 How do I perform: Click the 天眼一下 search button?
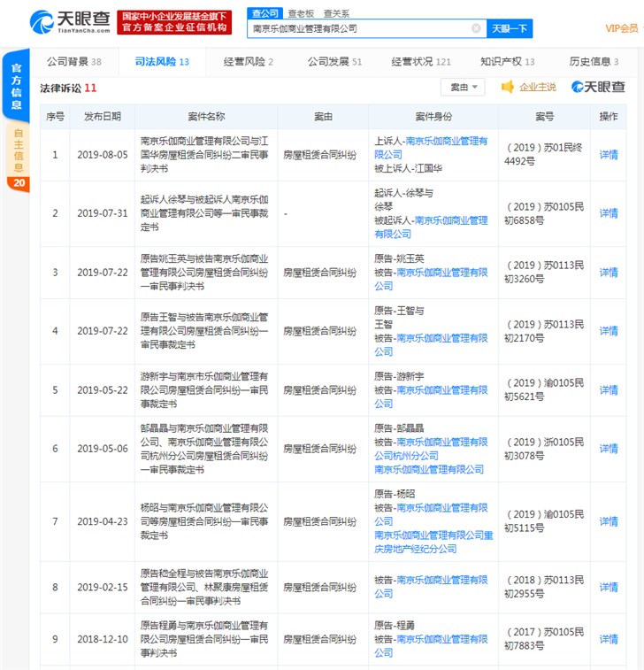(510, 28)
